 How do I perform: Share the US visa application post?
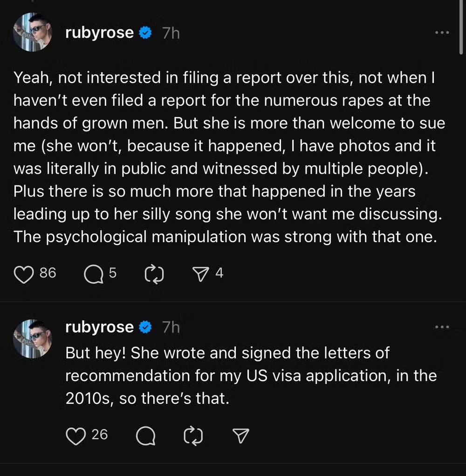coord(241,435)
